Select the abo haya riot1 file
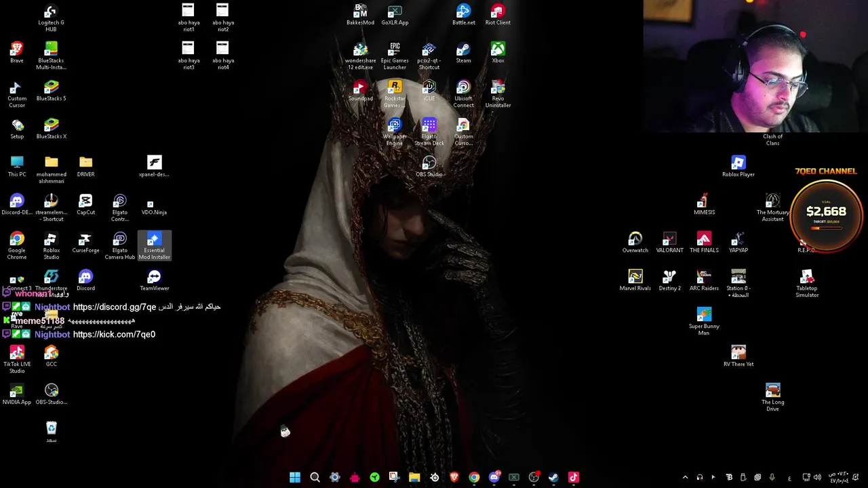This screenshot has width=868, height=488. (189, 18)
